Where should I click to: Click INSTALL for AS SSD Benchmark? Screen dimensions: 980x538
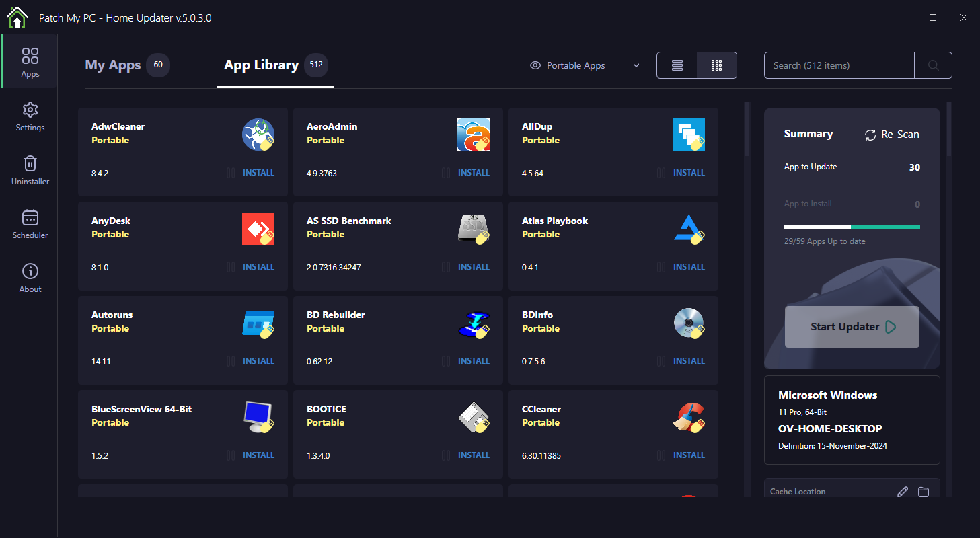[474, 267]
